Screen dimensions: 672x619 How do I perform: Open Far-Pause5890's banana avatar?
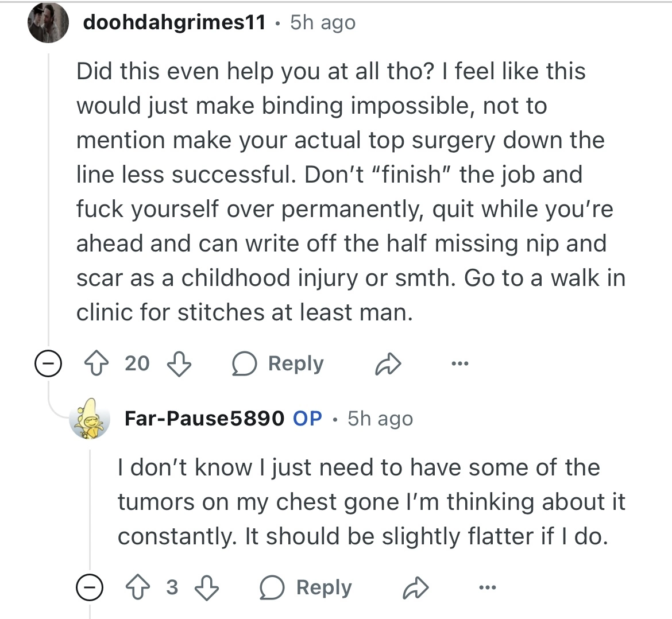[x=90, y=419]
